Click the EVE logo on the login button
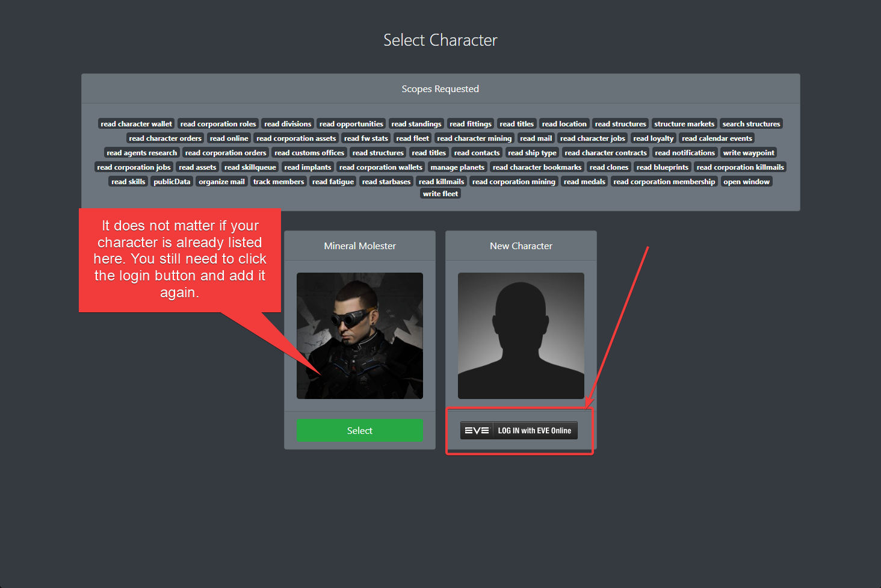Image resolution: width=881 pixels, height=588 pixels. pyautogui.click(x=477, y=430)
